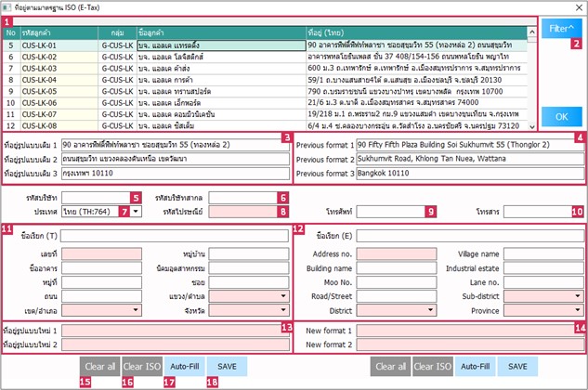The height and width of the screenshot is (390, 588).
Task: Click the Previous format 2 field with Sukhumvit Road
Action: pyautogui.click(x=470, y=159)
